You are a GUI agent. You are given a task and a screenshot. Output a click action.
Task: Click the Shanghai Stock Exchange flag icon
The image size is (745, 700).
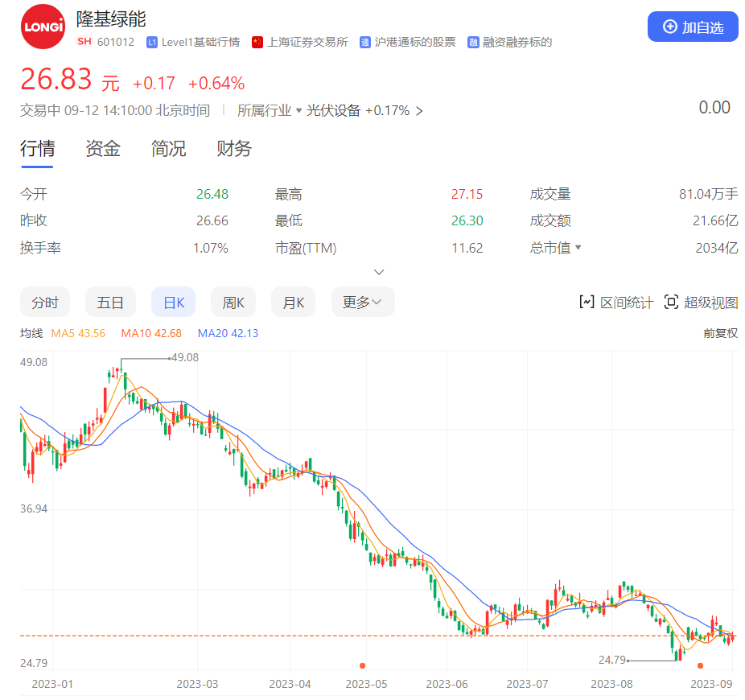[x=257, y=42]
